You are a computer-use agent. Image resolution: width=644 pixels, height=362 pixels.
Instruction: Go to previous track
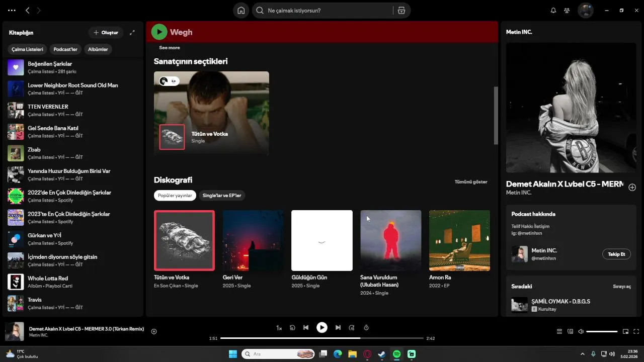306,328
